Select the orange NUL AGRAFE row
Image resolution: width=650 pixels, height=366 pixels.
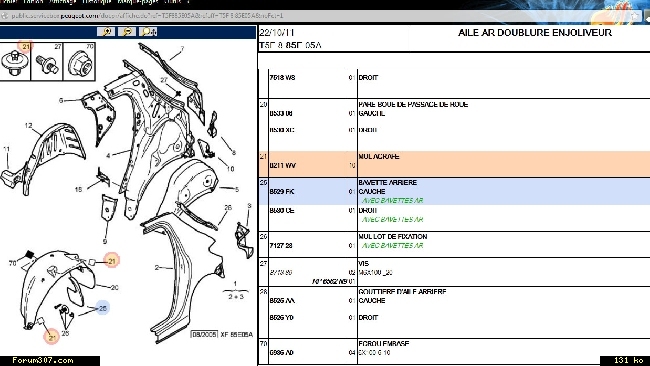[x=454, y=164]
